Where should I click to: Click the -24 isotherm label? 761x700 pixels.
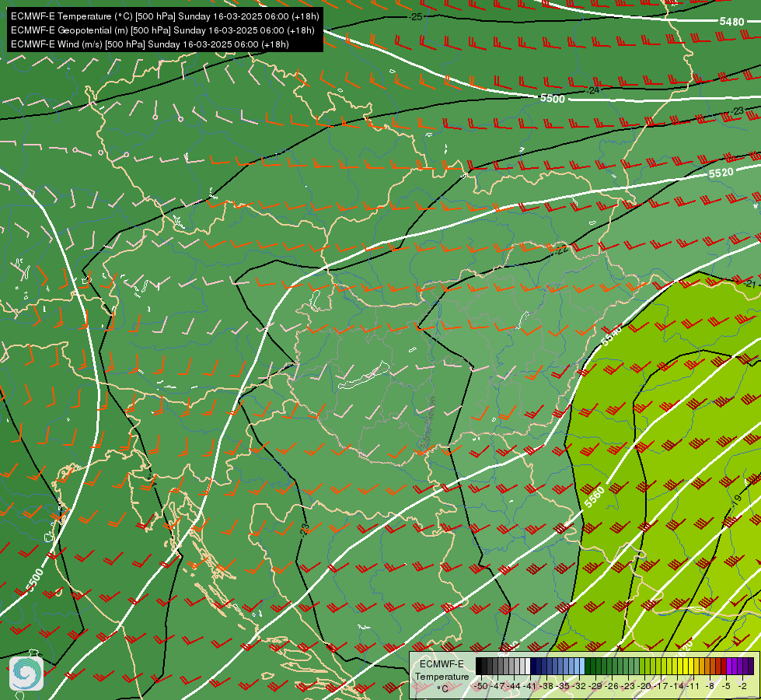[592, 90]
